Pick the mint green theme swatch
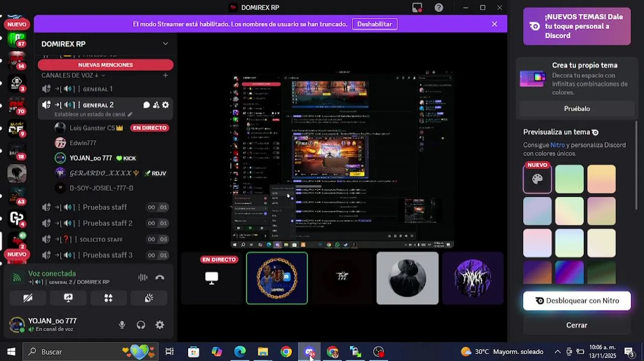The width and height of the screenshot is (644, 361). coord(569,179)
